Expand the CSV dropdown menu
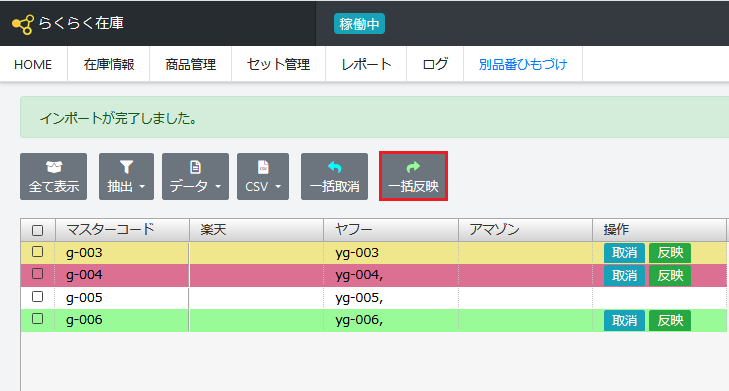 point(263,177)
